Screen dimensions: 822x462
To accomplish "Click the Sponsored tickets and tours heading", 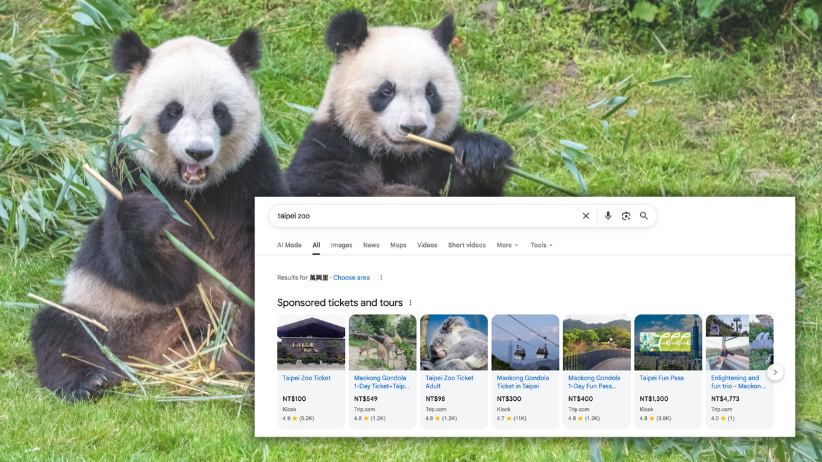I will click(340, 303).
